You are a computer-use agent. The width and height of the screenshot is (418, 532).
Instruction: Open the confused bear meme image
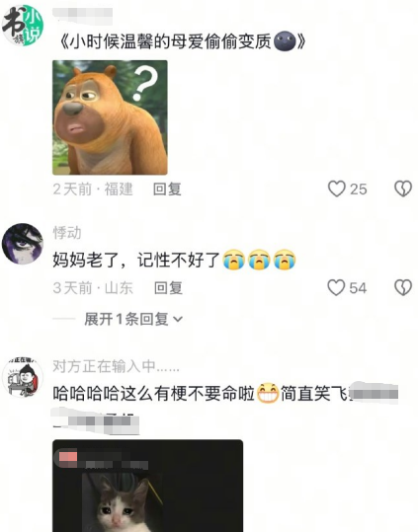[110, 117]
